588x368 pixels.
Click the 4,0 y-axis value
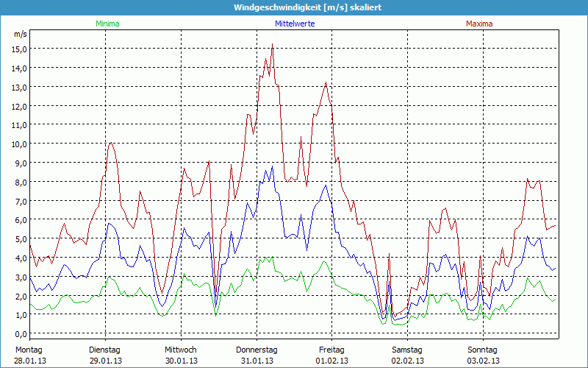pyautogui.click(x=21, y=258)
